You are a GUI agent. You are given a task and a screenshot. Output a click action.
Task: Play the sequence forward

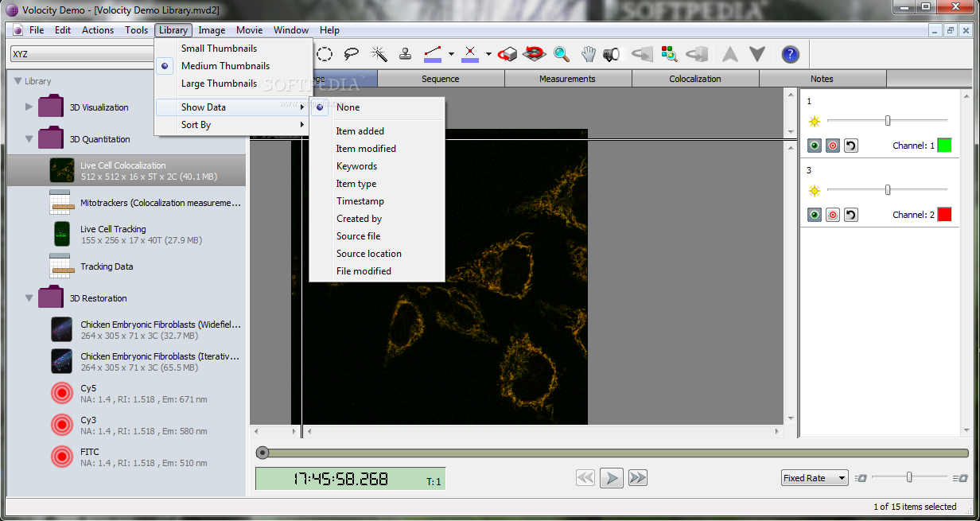click(x=612, y=478)
